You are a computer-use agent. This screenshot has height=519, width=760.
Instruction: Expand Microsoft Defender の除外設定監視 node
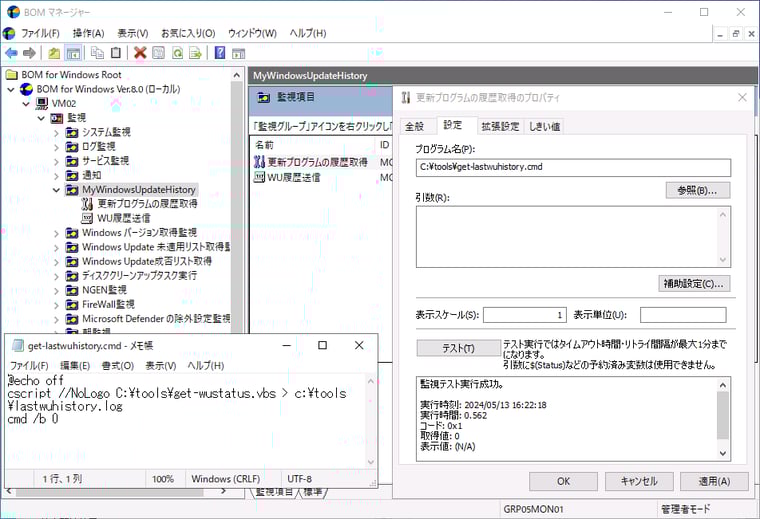[x=56, y=319]
